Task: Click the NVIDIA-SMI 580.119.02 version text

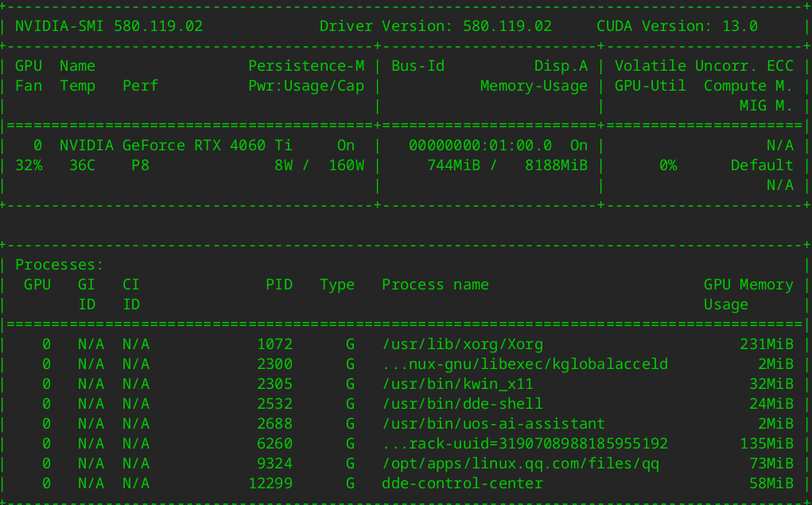Action: [109, 26]
